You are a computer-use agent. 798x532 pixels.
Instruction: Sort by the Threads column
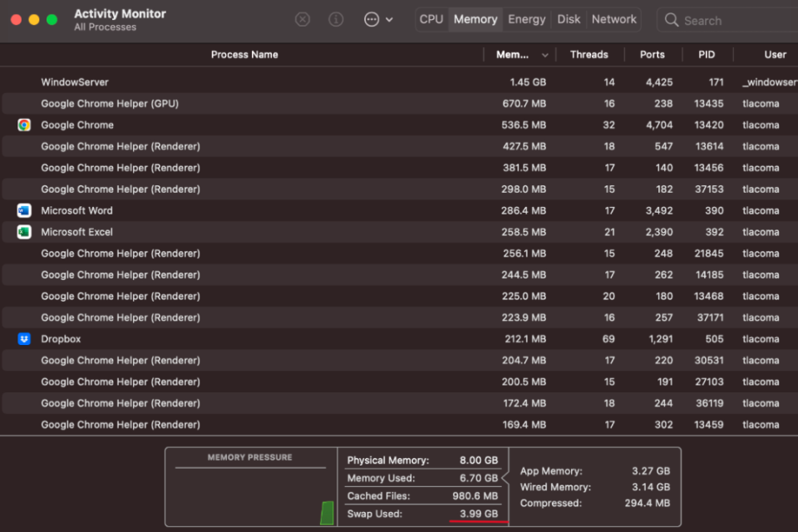(589, 55)
